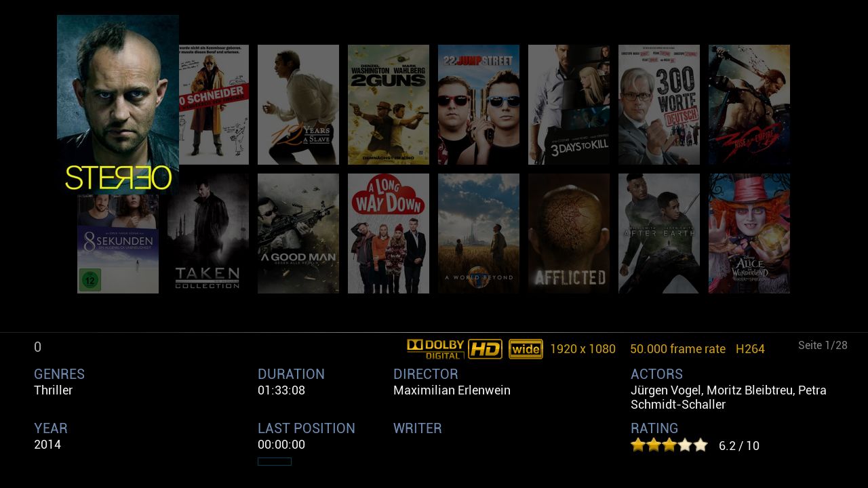Click the HD resolution badge icon
The width and height of the screenshot is (868, 488).
[485, 349]
